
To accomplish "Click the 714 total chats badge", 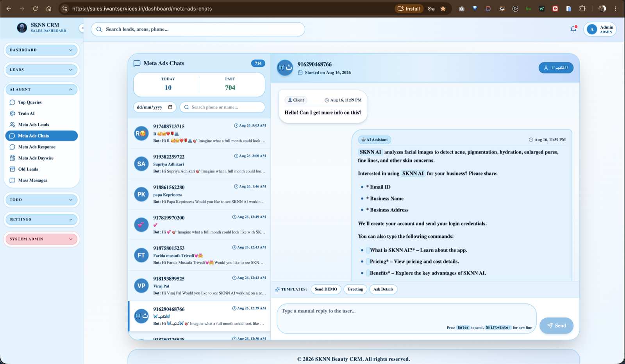I will tap(258, 63).
